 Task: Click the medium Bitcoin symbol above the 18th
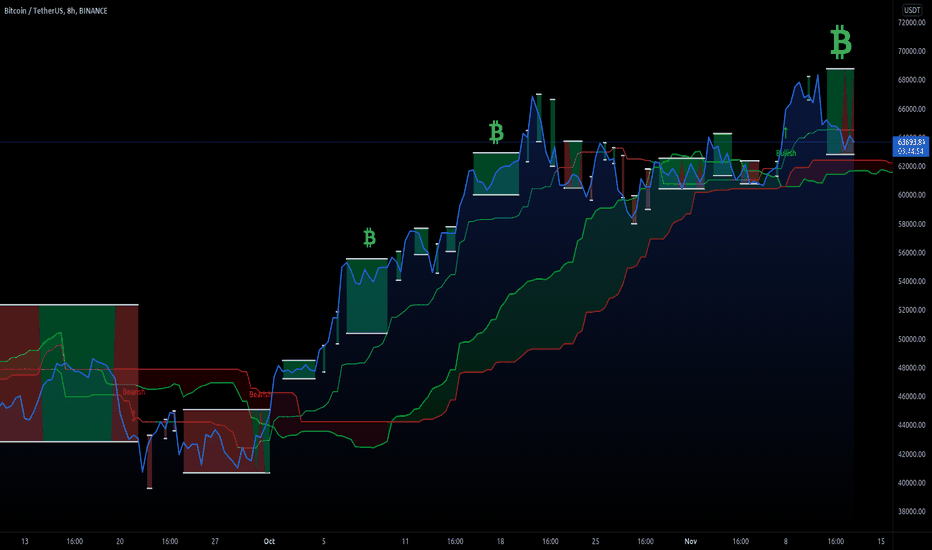coord(496,132)
